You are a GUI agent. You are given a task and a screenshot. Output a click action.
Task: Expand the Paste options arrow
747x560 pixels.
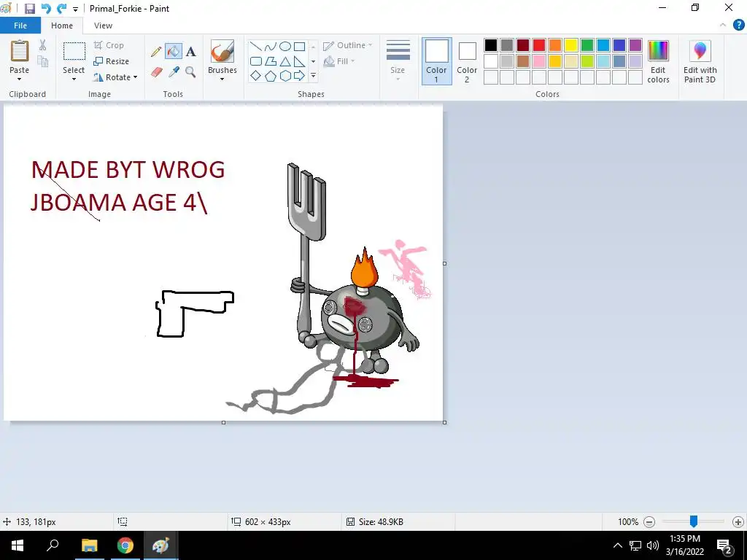coord(20,79)
